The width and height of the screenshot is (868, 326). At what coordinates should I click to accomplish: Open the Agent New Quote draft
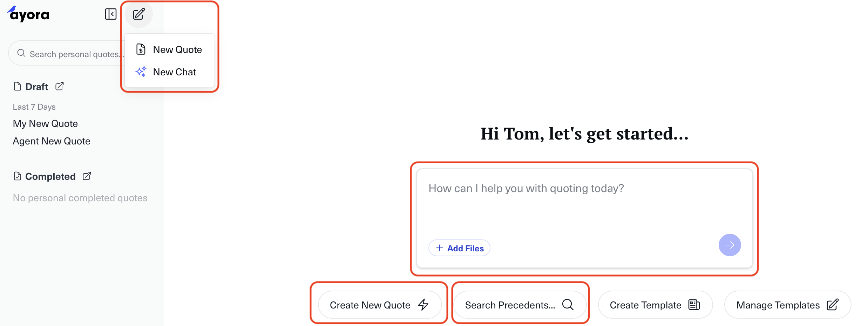pyautogui.click(x=52, y=141)
